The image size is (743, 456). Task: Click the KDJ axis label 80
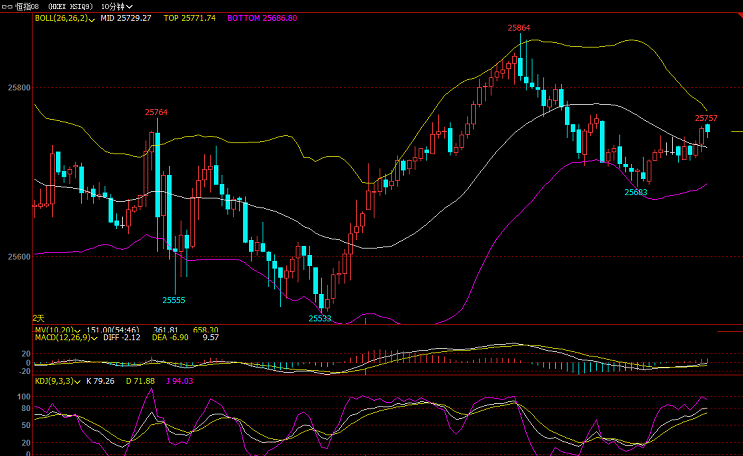coord(26,409)
